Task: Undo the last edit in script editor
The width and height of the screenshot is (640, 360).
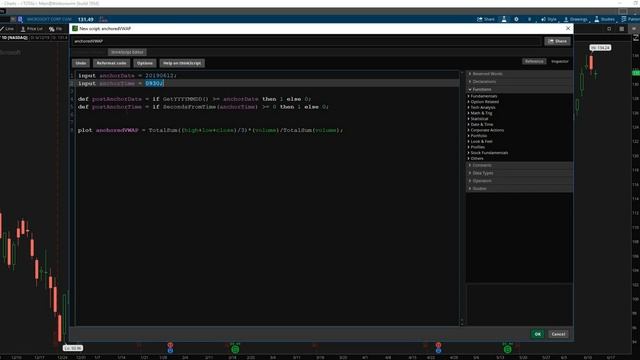Action: pyautogui.click(x=81, y=63)
